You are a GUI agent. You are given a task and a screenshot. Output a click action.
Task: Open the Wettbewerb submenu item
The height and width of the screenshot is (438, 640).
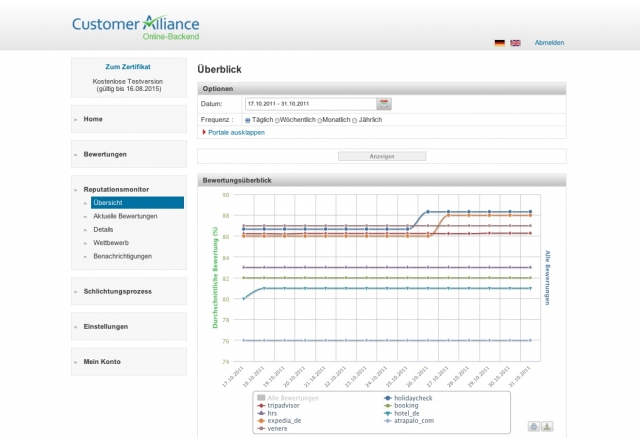click(x=111, y=243)
